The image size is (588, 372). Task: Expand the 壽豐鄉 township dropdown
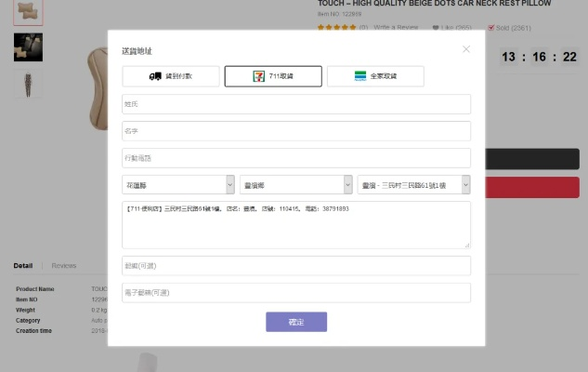295,185
